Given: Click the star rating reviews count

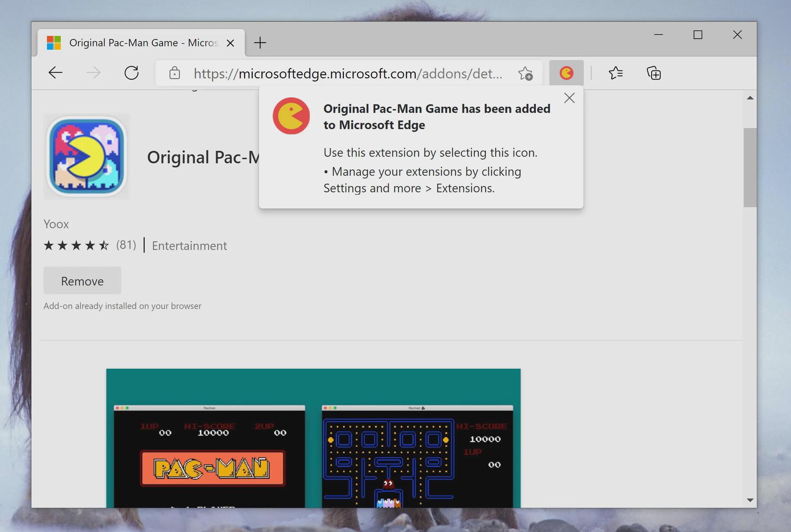Looking at the screenshot, I should [x=126, y=245].
